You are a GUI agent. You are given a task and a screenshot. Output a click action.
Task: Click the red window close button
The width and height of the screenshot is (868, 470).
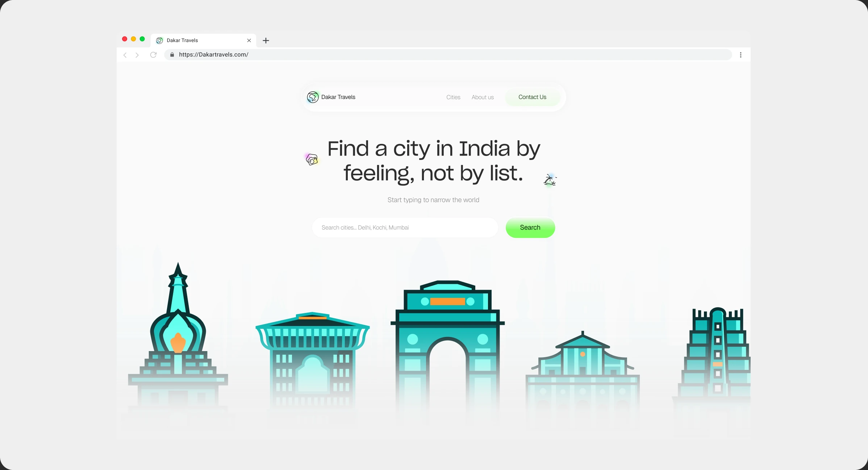click(x=125, y=39)
